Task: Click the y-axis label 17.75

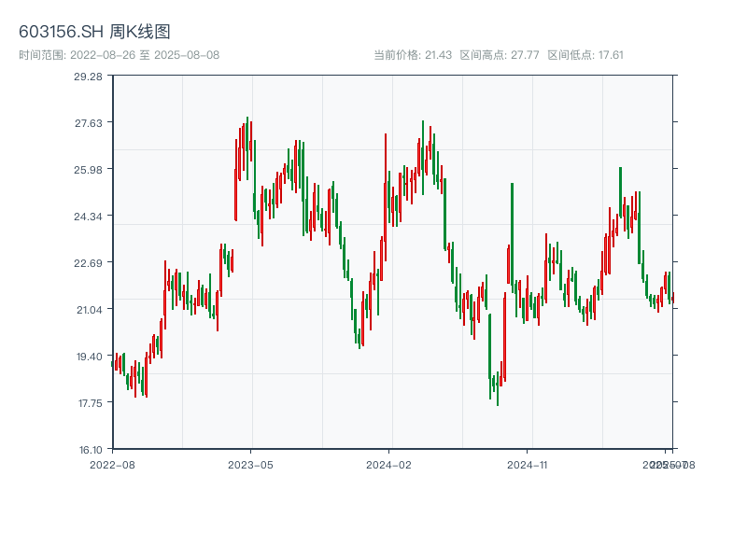Action: [x=91, y=403]
